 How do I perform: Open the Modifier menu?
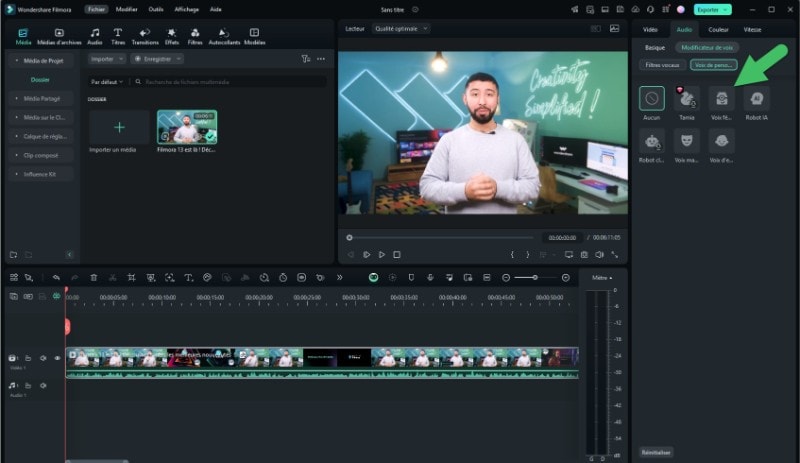click(126, 9)
